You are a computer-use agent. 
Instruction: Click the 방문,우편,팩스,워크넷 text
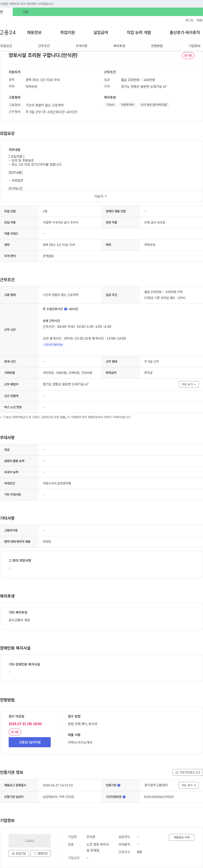point(82,724)
